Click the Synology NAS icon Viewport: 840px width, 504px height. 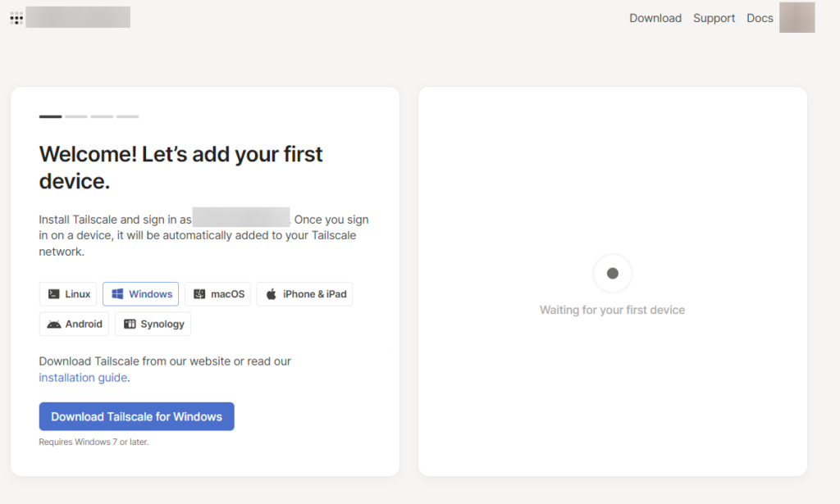click(129, 323)
